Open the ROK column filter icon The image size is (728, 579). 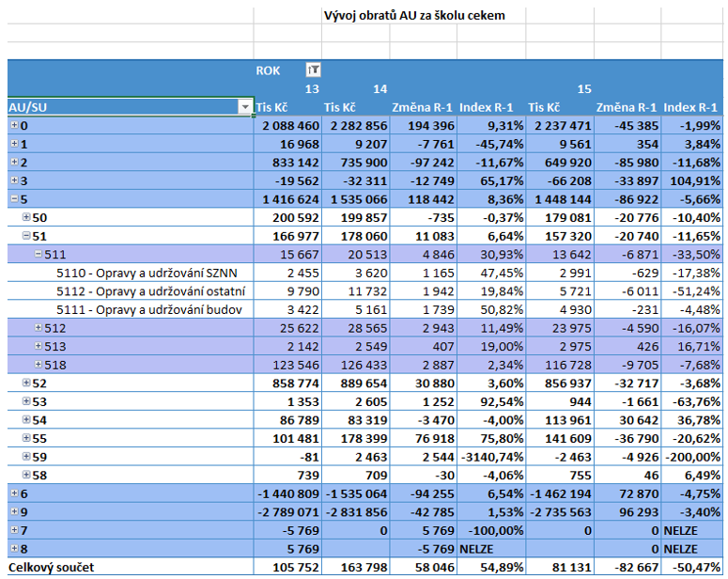[x=314, y=70]
